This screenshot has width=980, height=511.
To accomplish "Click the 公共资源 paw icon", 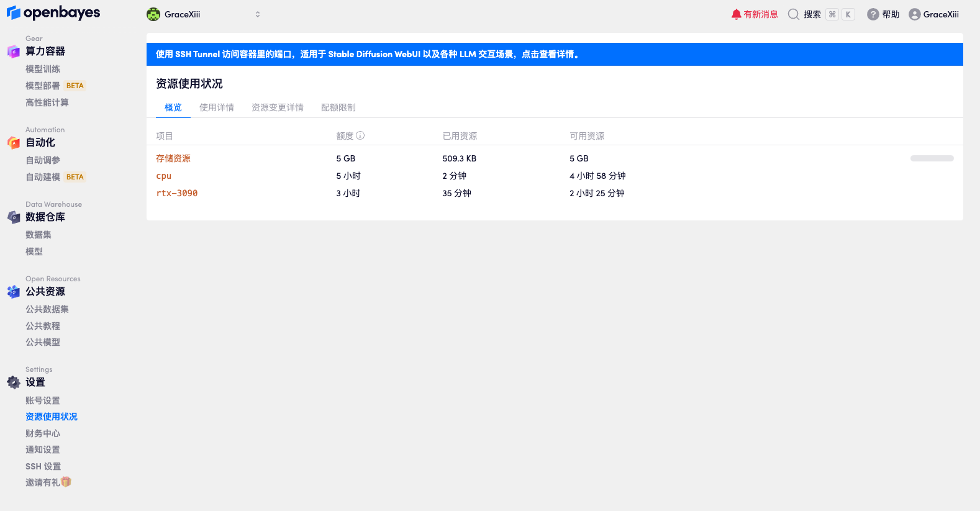I will coord(14,292).
